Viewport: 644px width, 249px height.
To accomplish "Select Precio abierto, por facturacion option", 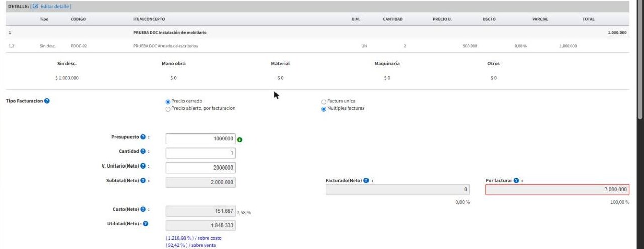I will pos(168,108).
